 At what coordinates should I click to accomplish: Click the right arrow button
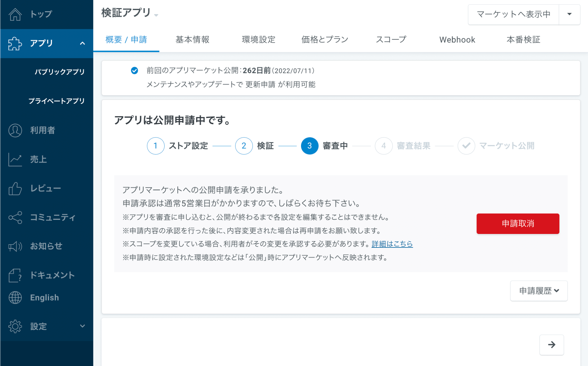(x=552, y=345)
